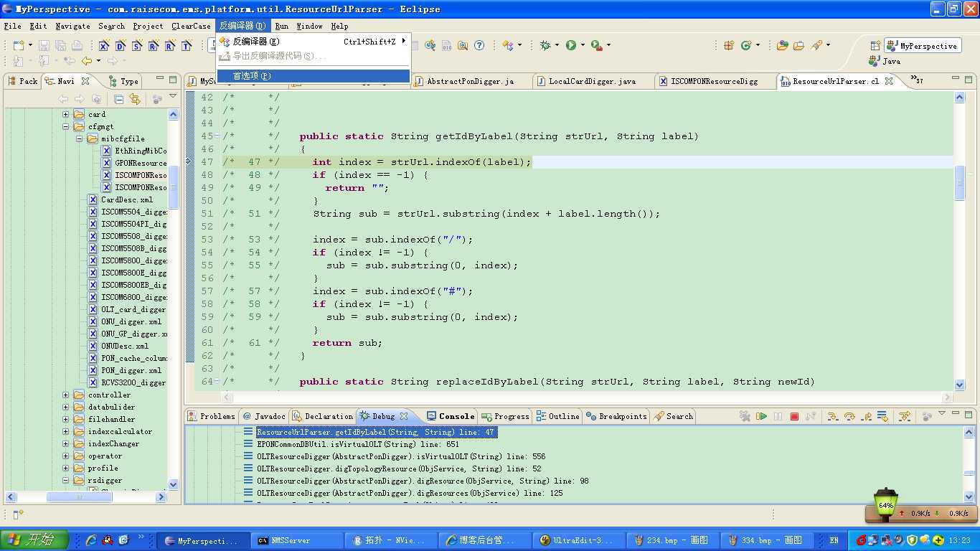The height and width of the screenshot is (551, 980).
Task: Open the New wizard dropdown arrow
Action: (31, 45)
